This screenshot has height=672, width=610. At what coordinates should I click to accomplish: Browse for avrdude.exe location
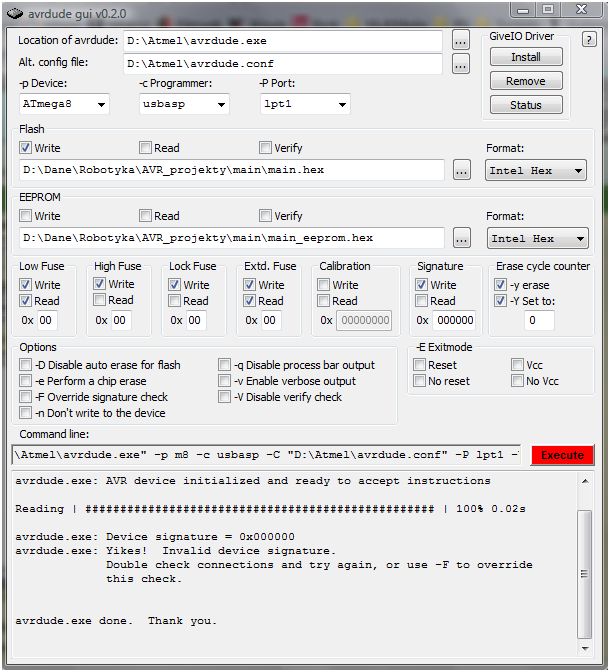click(461, 41)
